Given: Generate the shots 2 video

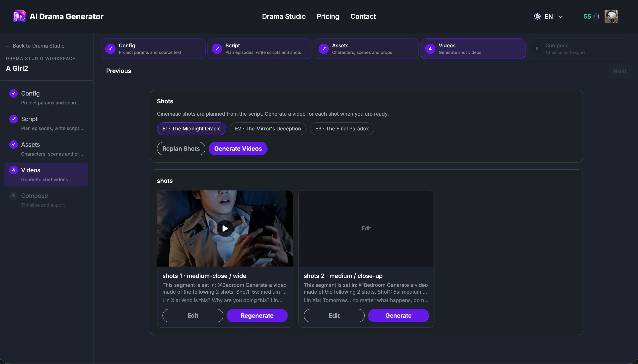Looking at the screenshot, I should click(x=398, y=316).
